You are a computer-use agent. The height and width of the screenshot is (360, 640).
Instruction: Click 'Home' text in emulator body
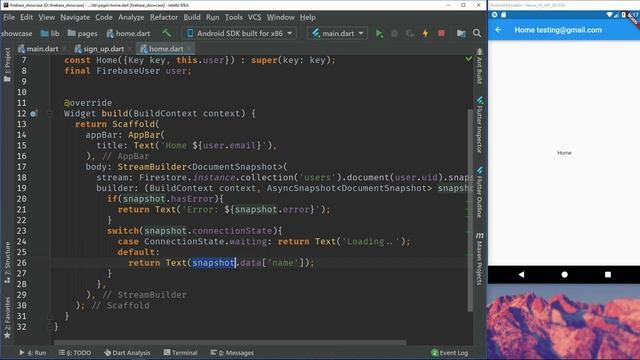click(x=564, y=153)
